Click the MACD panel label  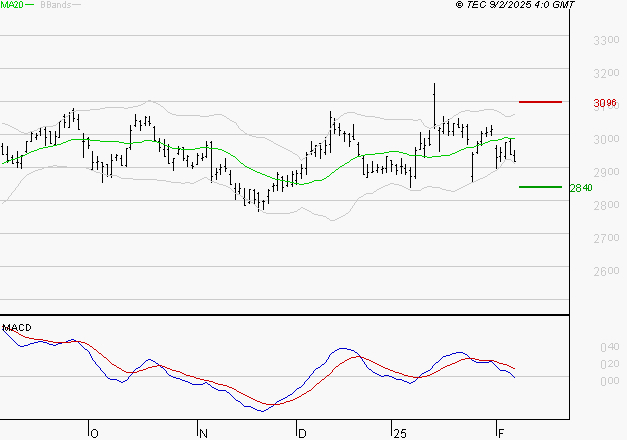(x=17, y=328)
